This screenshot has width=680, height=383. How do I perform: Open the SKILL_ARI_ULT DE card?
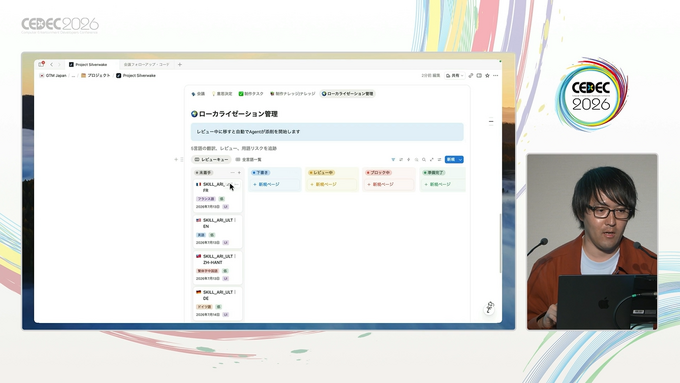(217, 303)
